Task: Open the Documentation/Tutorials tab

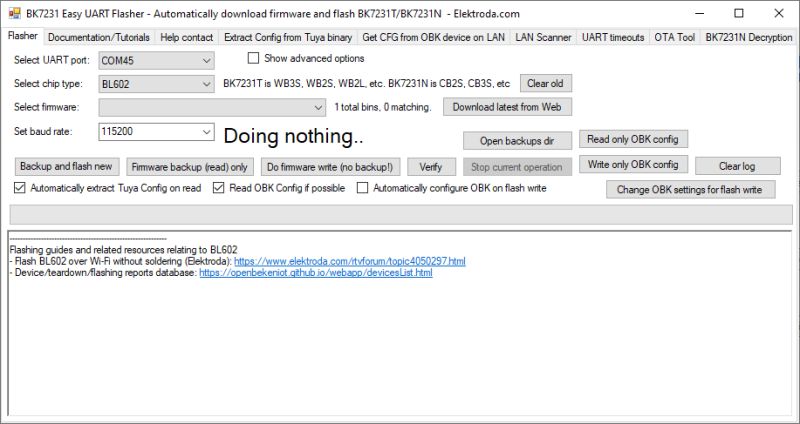Action: pos(99,37)
